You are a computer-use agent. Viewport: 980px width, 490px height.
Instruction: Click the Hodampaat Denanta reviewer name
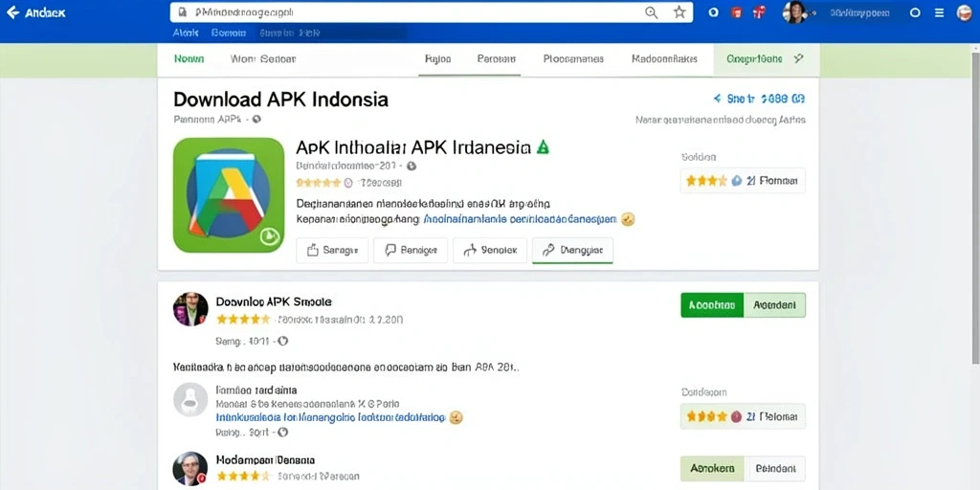(265, 459)
